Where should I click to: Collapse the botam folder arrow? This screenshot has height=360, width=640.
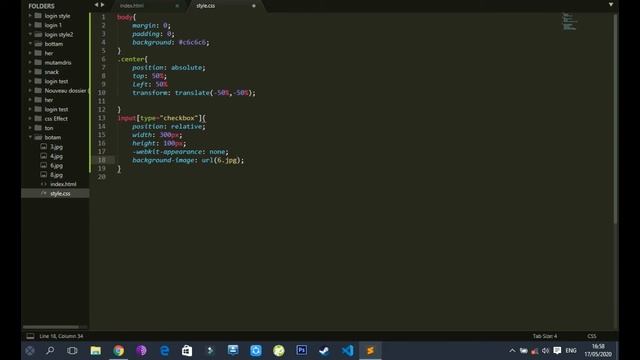(30, 137)
